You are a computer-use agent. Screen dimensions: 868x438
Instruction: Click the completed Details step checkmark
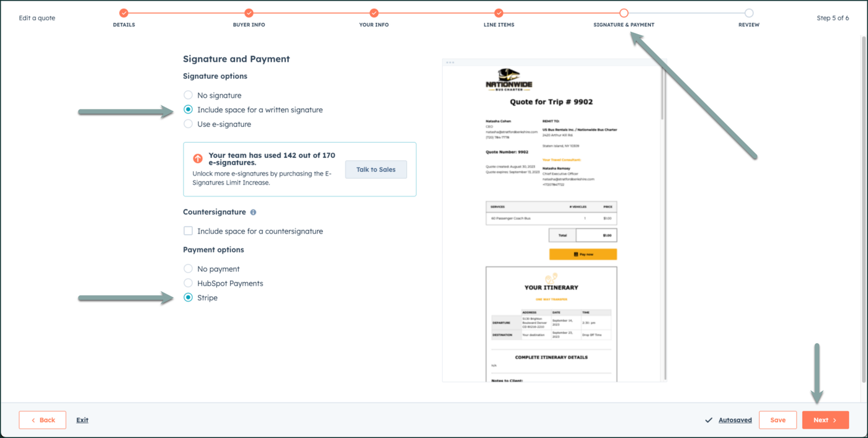point(124,13)
